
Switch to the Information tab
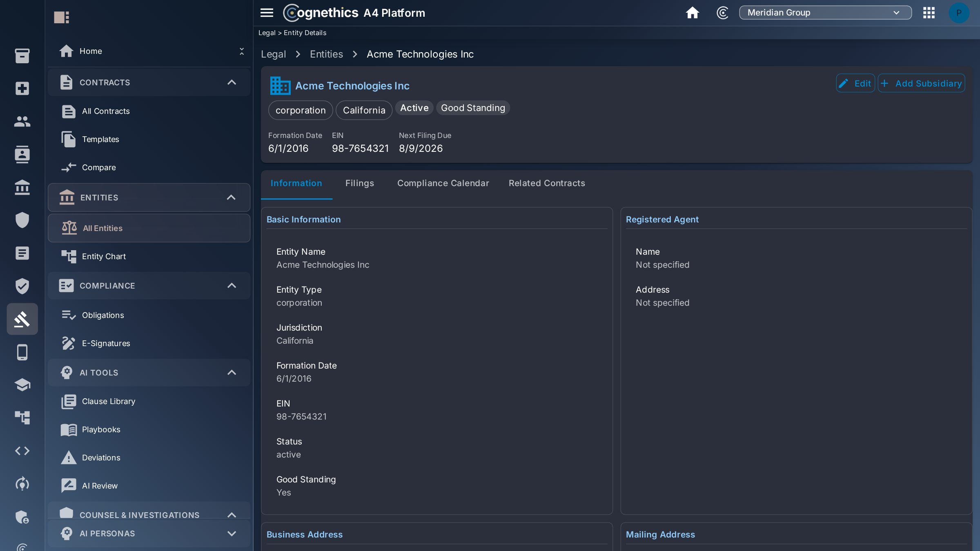point(296,183)
